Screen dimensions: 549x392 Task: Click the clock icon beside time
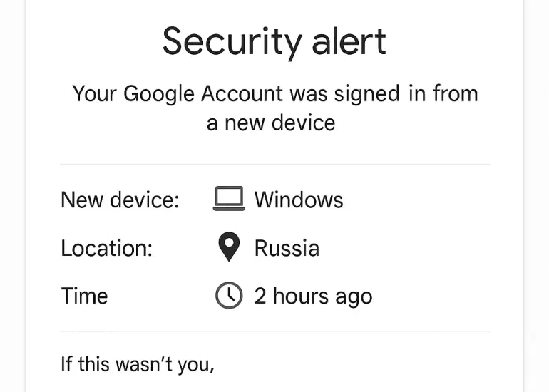pos(228,295)
